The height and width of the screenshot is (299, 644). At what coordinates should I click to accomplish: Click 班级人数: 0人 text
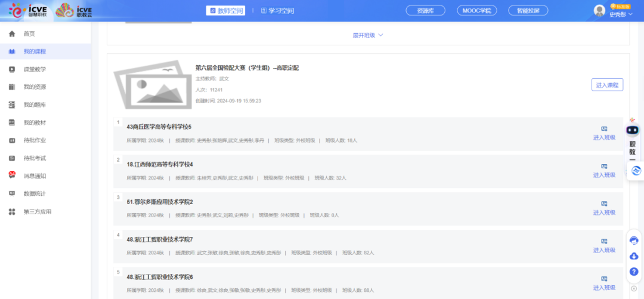pyautogui.click(x=324, y=215)
